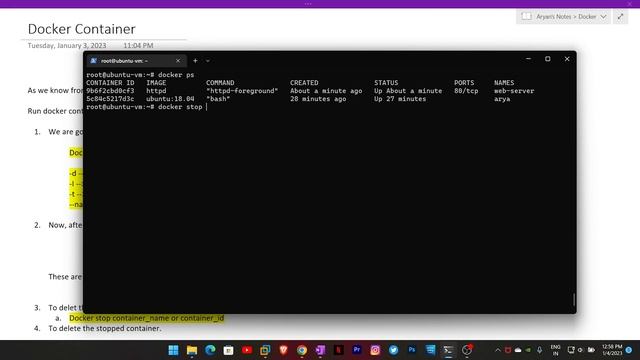Switch to Windows Terminal from taskbar
This screenshot has width=640, height=360.
pyautogui.click(x=449, y=350)
